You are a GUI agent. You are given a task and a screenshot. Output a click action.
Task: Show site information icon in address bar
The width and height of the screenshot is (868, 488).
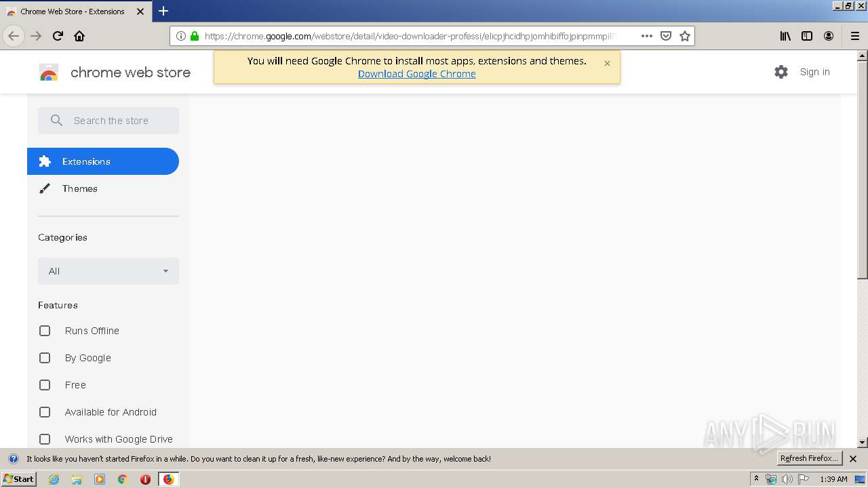[180, 36]
